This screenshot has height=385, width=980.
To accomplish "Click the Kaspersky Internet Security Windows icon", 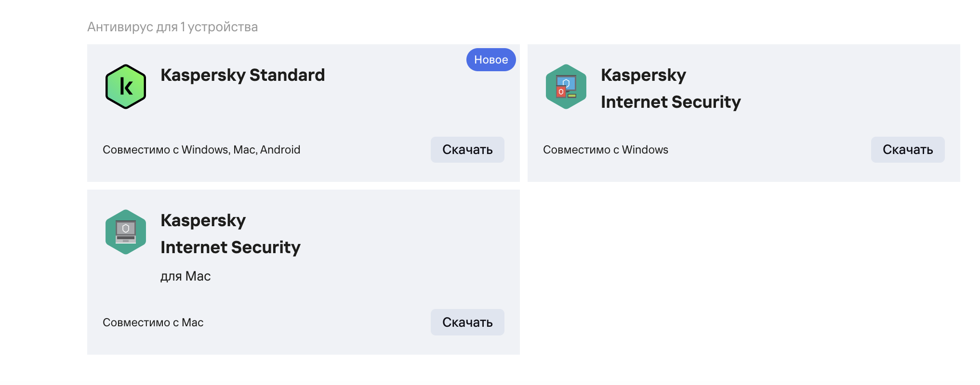I will [x=566, y=87].
